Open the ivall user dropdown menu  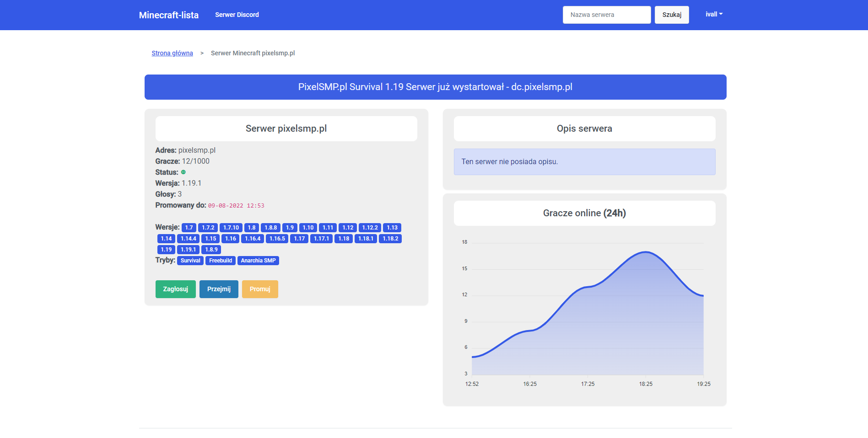tap(714, 15)
